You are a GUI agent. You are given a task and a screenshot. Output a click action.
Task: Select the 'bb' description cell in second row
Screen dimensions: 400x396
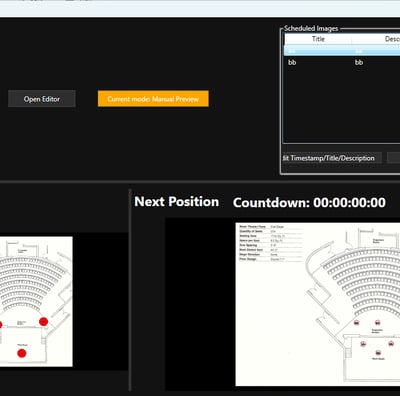[x=359, y=62]
